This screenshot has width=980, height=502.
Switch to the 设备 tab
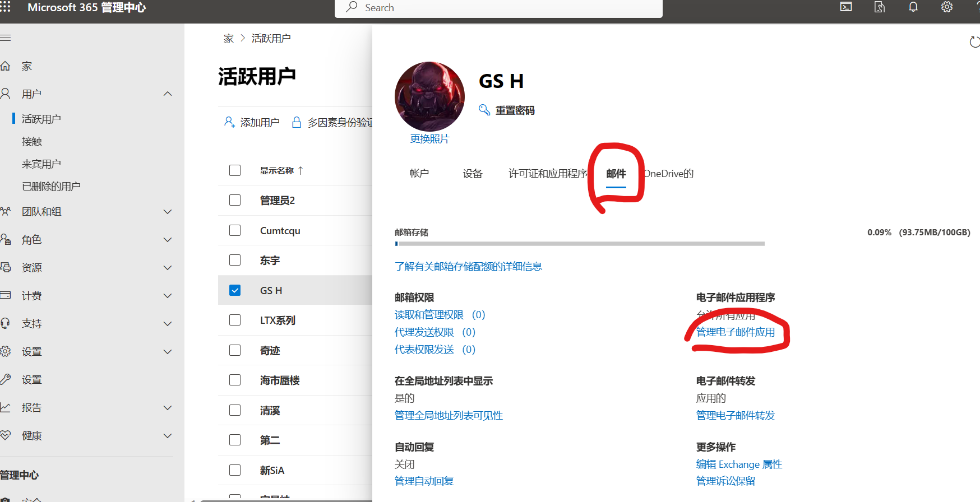(473, 174)
